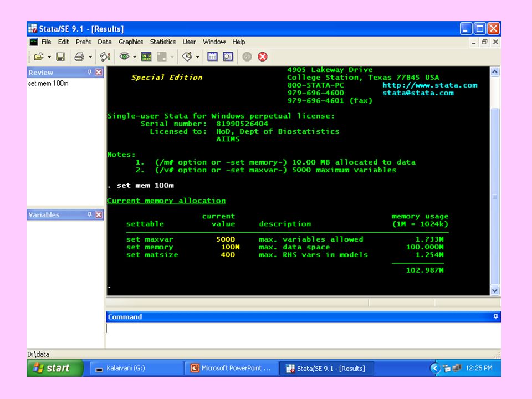Image resolution: width=532 pixels, height=399 pixels.
Task: Switch to Microsoft PowerPoint taskbar item
Action: [x=232, y=368]
